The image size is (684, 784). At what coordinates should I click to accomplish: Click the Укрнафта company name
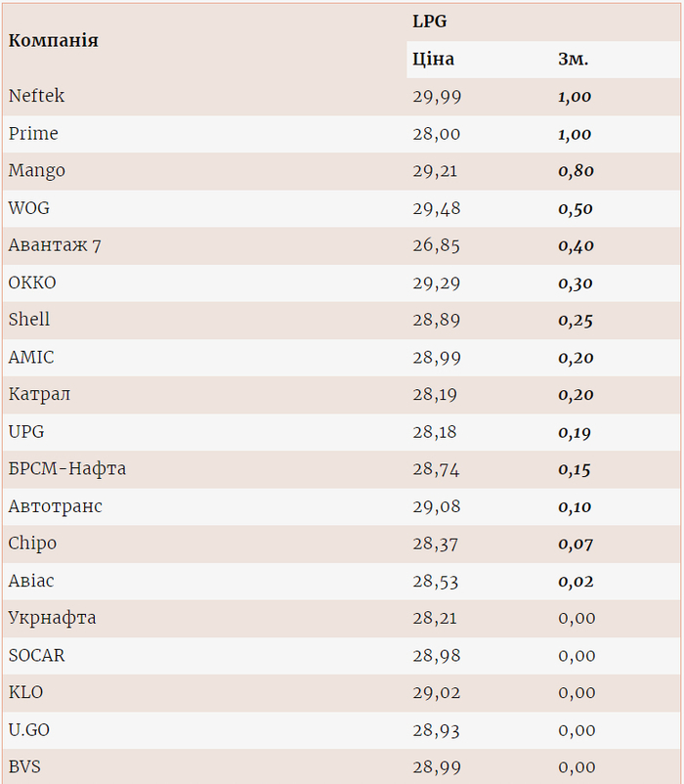(x=52, y=618)
